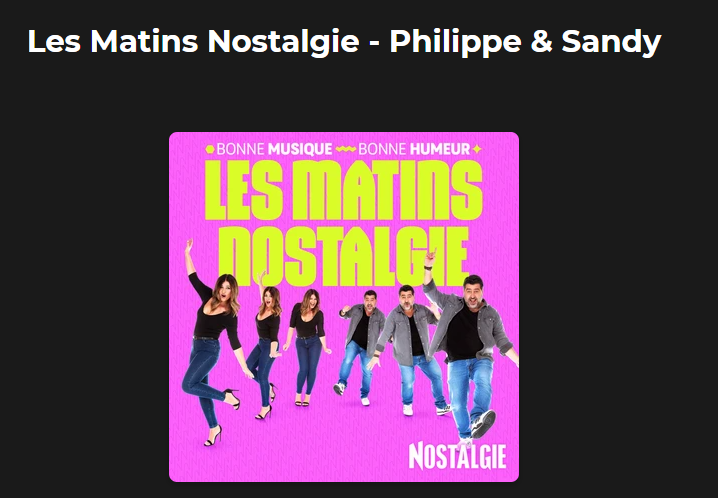
Task: Click the yellow LES MATINS headline
Action: pos(343,190)
